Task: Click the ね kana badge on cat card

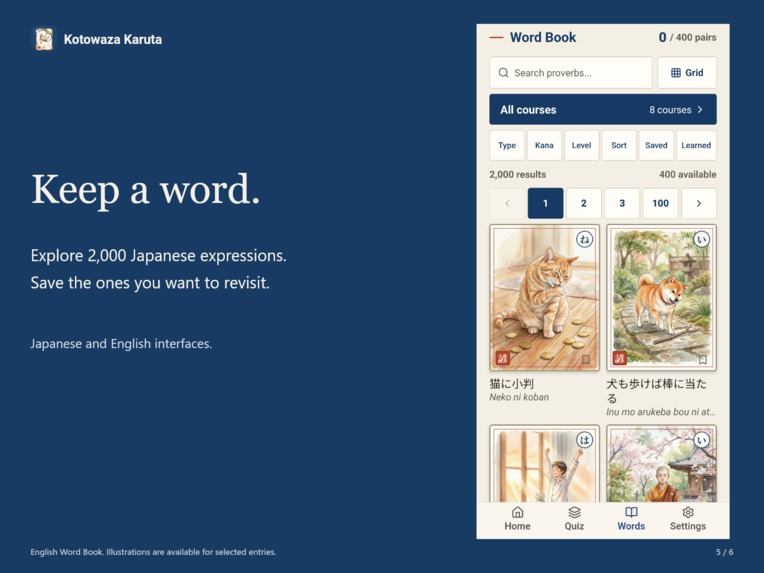Action: pyautogui.click(x=584, y=239)
